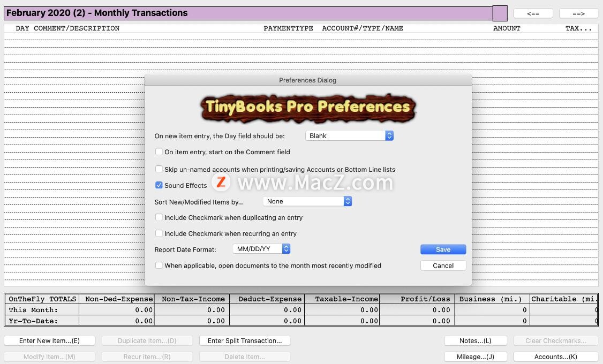The image size is (603, 364).
Task: Click the ACCOUNT#/TYPE/NAME column header
Action: [362, 28]
